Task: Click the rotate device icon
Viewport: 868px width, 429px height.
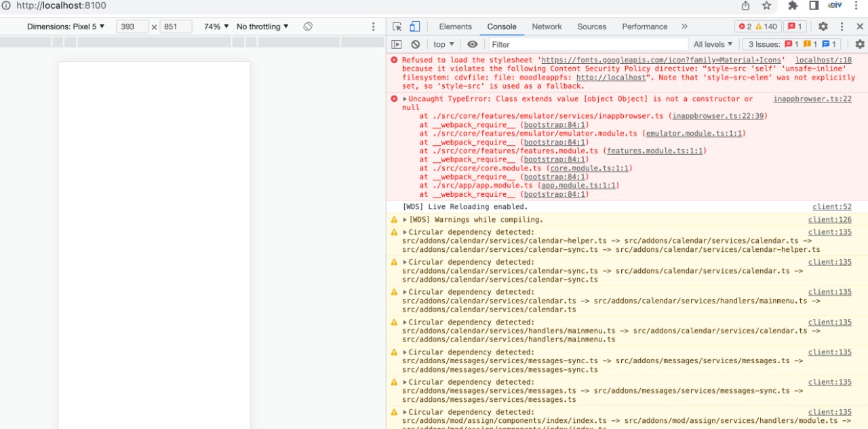Action: (308, 26)
